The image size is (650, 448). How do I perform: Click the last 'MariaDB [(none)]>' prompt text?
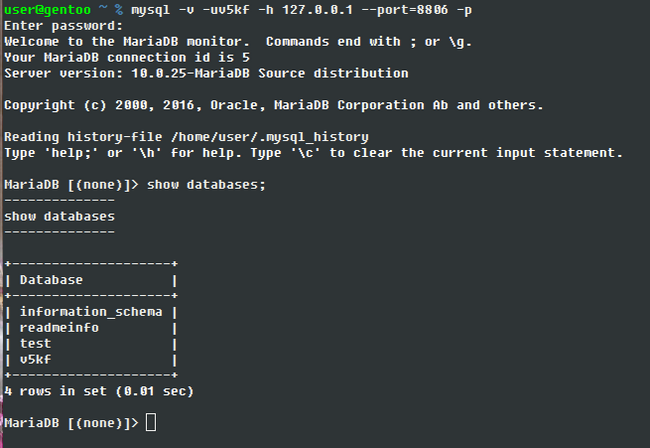click(71, 423)
